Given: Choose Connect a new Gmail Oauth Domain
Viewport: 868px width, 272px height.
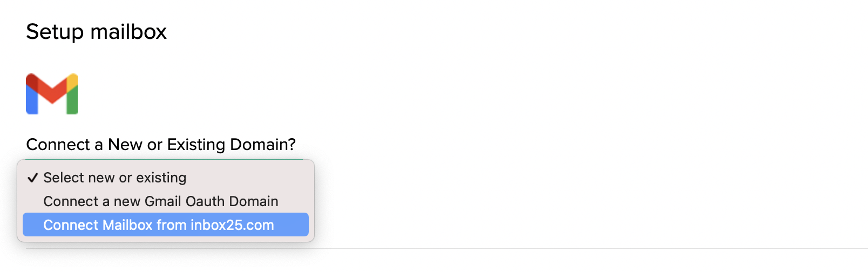Looking at the screenshot, I should coord(166,201).
